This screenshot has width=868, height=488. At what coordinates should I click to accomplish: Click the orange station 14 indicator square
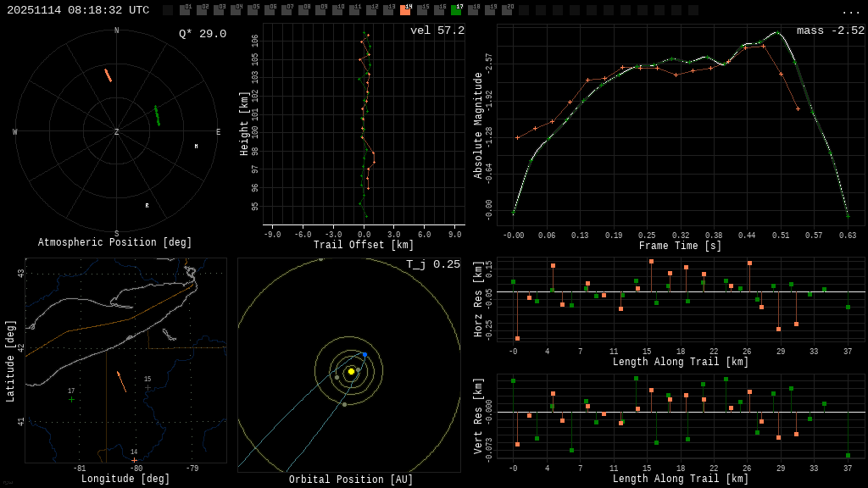coord(405,10)
